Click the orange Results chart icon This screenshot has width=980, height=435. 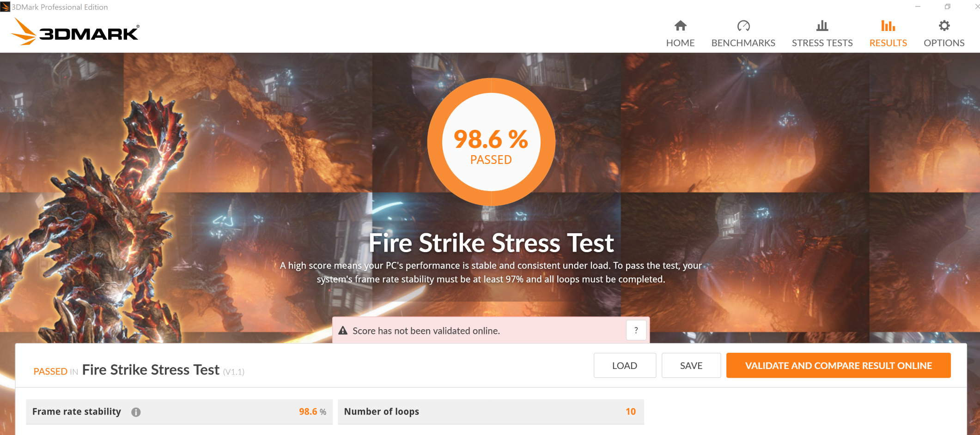pyautogui.click(x=888, y=25)
